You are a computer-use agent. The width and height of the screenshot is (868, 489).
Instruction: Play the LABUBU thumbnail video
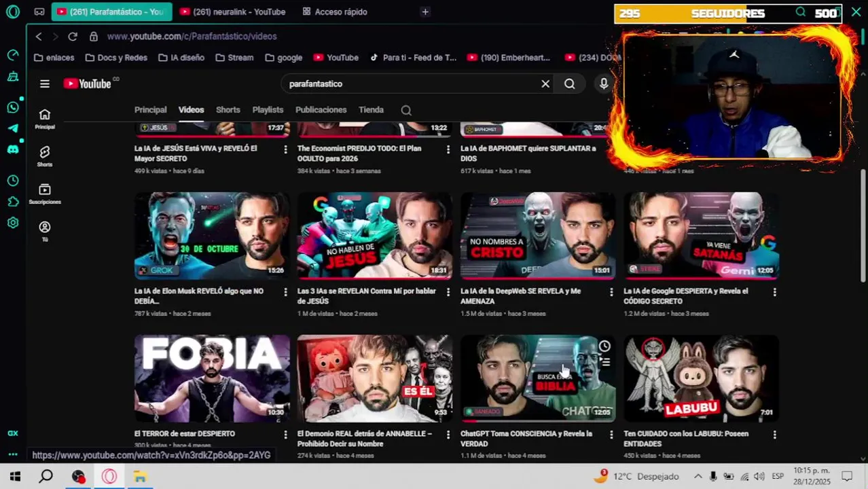coord(701,378)
